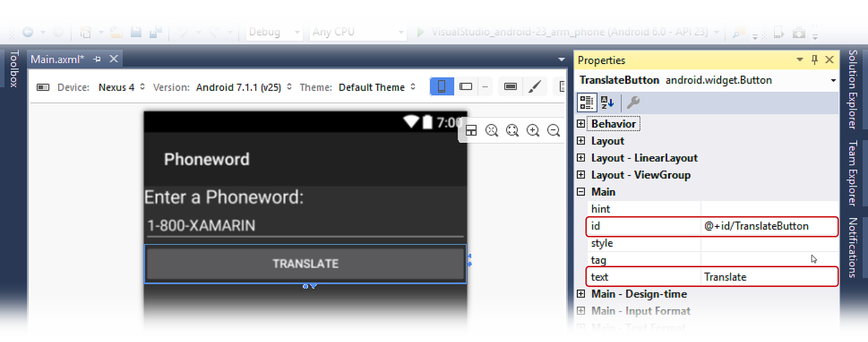This screenshot has height=342, width=868.
Task: Click the zoom out magnifier icon
Action: (x=554, y=131)
